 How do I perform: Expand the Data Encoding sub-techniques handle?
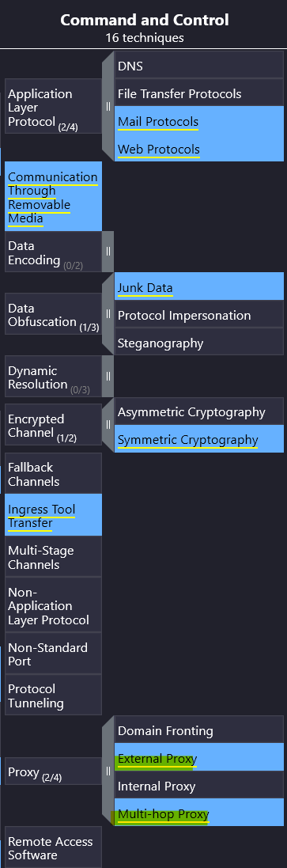pyautogui.click(x=108, y=252)
